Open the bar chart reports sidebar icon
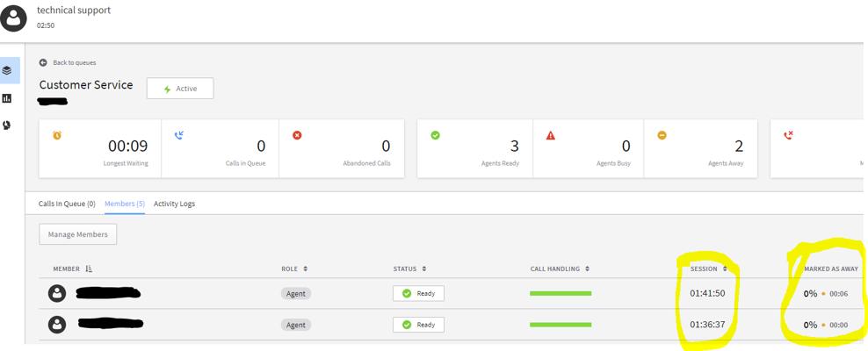 [x=8, y=98]
